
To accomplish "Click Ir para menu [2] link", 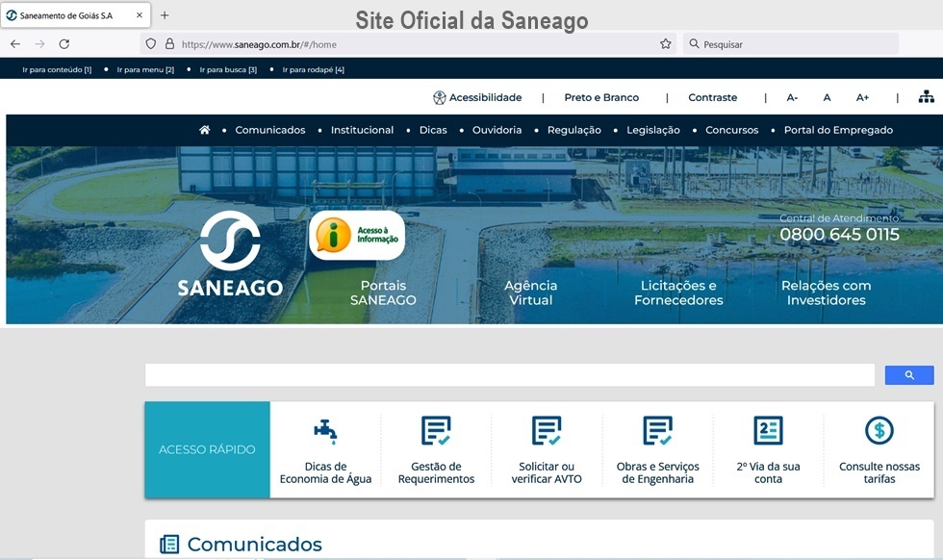I will 145,70.
